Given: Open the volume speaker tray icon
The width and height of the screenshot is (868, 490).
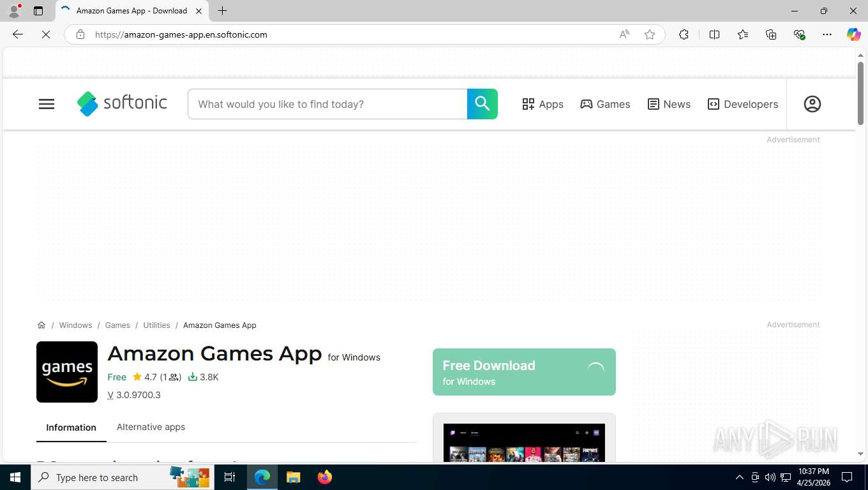Looking at the screenshot, I should tap(770, 477).
